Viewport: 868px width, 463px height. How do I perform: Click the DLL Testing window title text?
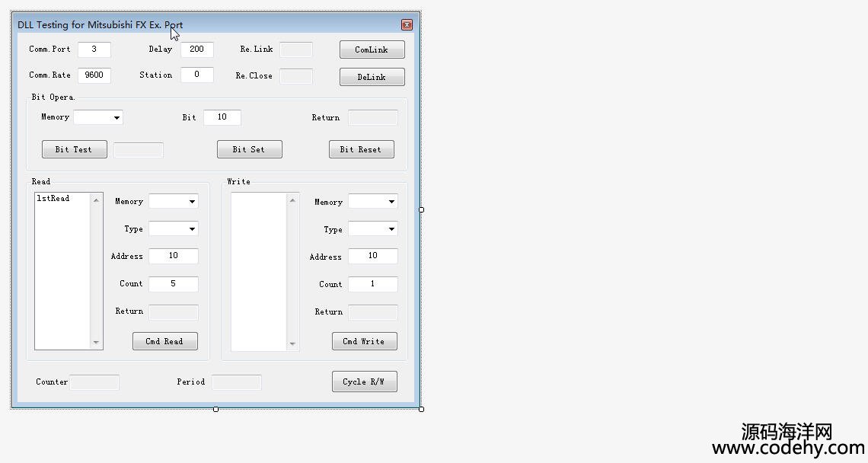(101, 25)
